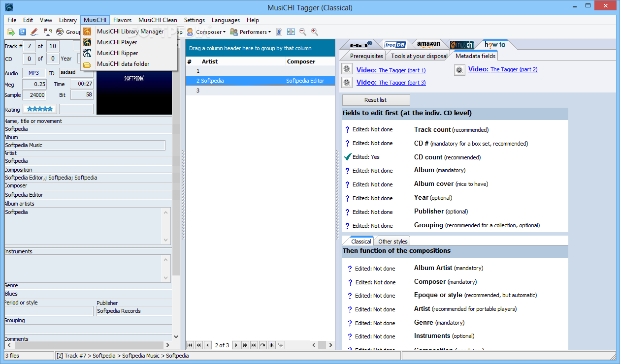Image resolution: width=620 pixels, height=364 pixels.
Task: Choose MusiCHI Player menu entry
Action: click(130, 42)
